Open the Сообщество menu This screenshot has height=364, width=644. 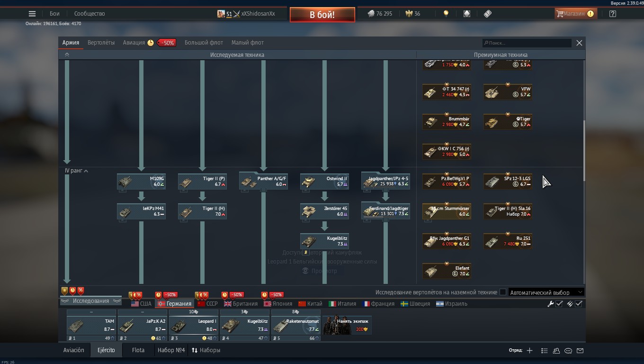tap(89, 14)
